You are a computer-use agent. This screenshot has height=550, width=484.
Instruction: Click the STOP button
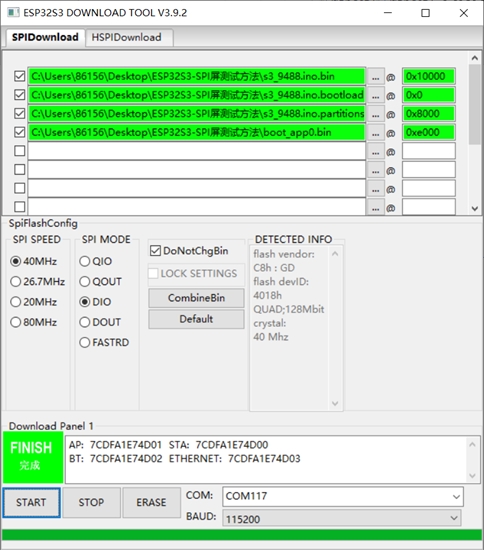(x=91, y=502)
